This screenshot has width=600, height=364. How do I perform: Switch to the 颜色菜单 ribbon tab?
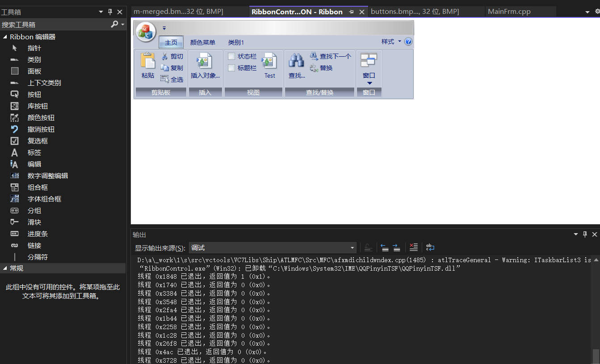point(203,42)
